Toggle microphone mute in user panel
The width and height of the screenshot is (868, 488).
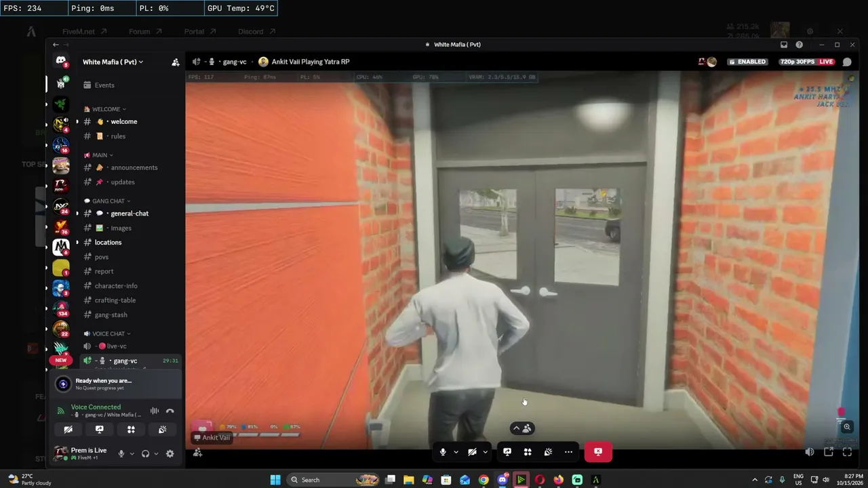pyautogui.click(x=121, y=453)
